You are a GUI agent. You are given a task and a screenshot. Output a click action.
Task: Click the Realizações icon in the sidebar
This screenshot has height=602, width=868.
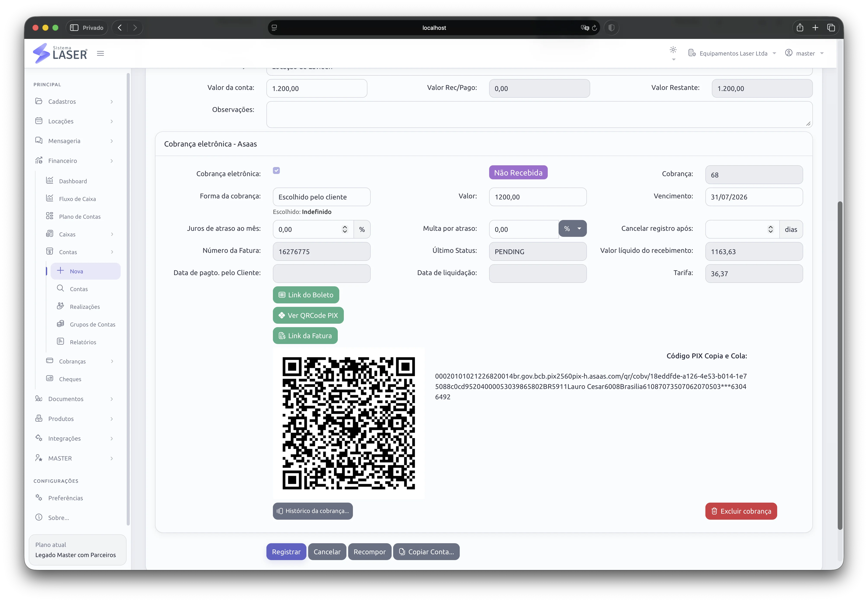(60, 306)
